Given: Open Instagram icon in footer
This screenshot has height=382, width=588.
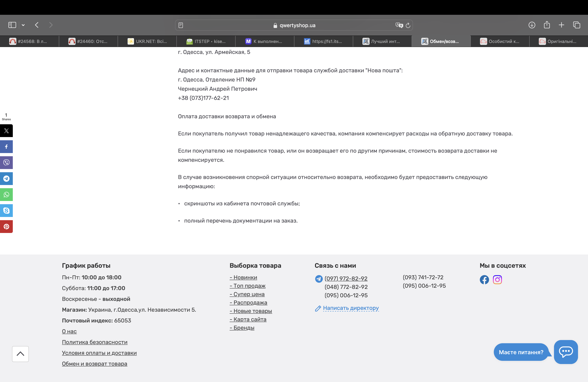Looking at the screenshot, I should (x=497, y=280).
